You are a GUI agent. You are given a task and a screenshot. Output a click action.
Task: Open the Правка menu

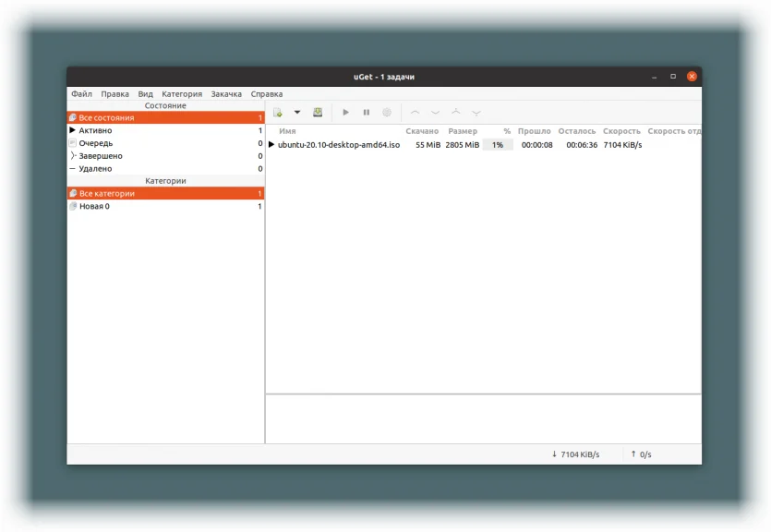(x=115, y=94)
